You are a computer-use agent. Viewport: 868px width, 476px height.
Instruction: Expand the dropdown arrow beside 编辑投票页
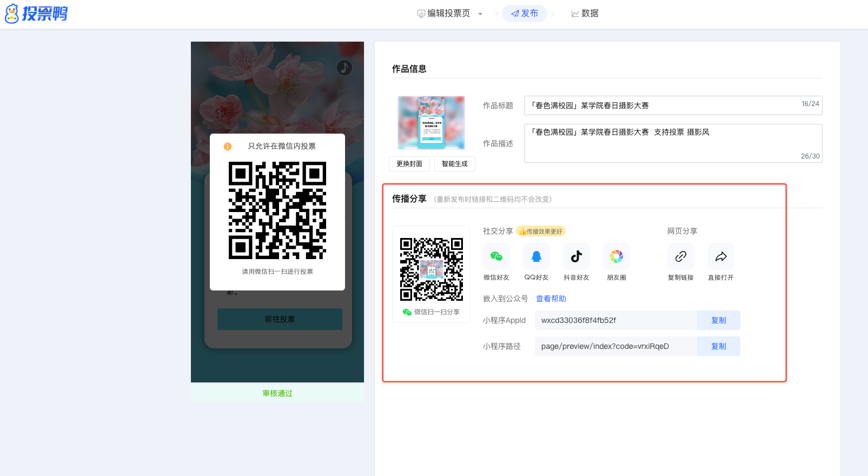(480, 14)
